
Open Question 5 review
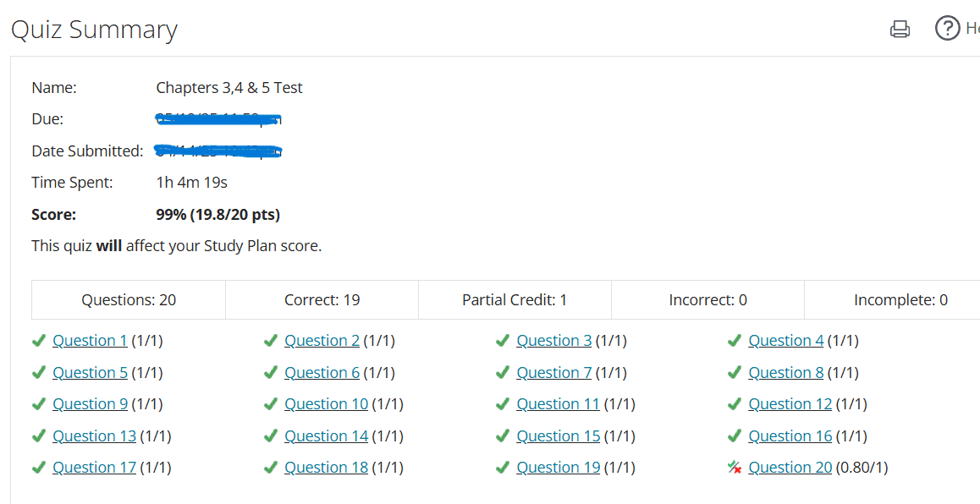(x=90, y=373)
